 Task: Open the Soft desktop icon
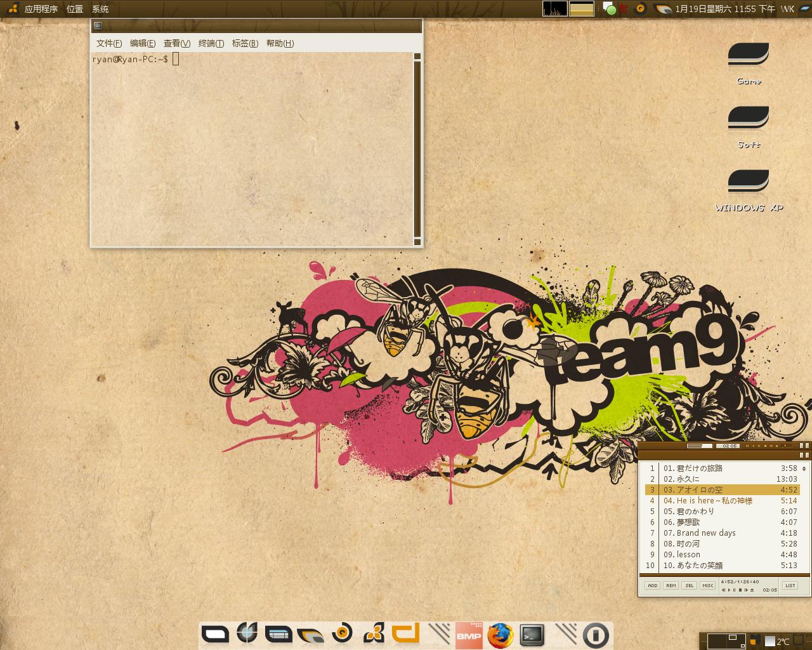[749, 126]
